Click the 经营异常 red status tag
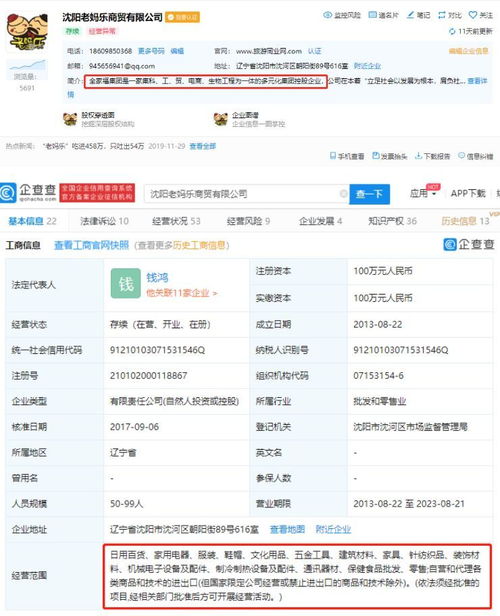The width and height of the screenshot is (500, 616). coord(102,31)
